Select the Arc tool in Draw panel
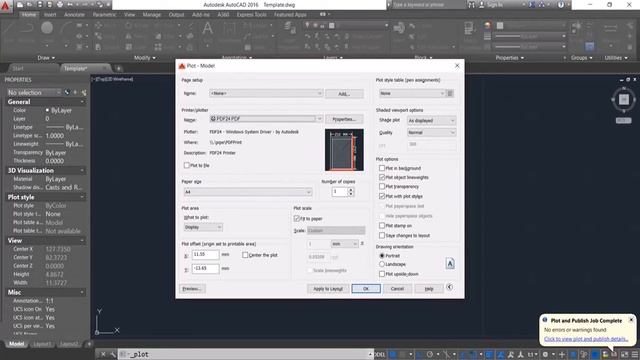The width and height of the screenshot is (640, 360). point(65,28)
